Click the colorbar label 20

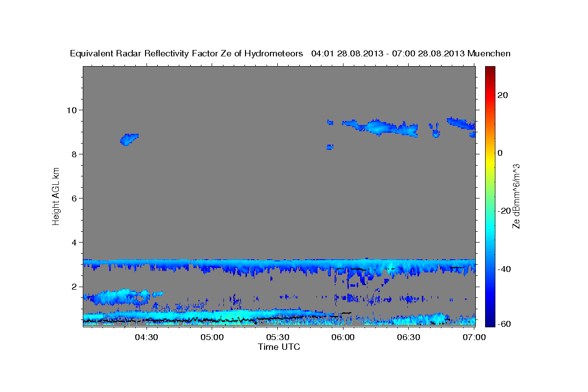pyautogui.click(x=503, y=95)
